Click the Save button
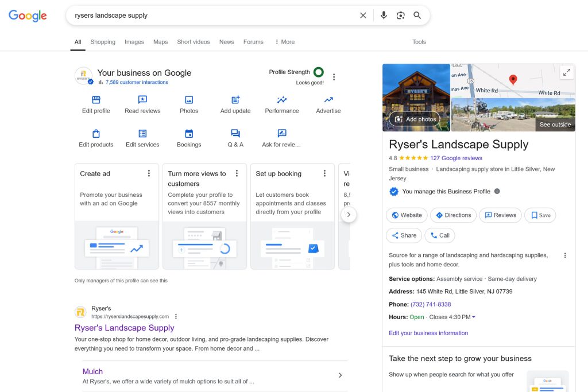 (x=540, y=215)
